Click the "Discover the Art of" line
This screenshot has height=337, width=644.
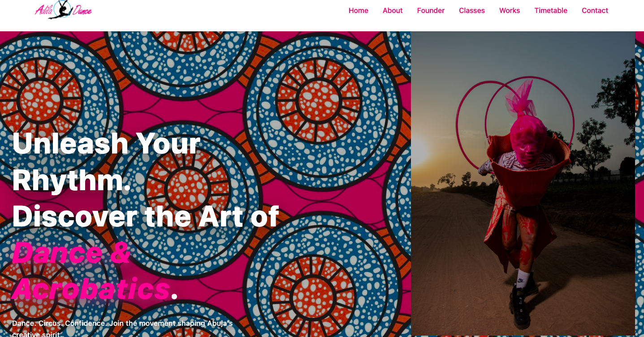click(x=146, y=216)
